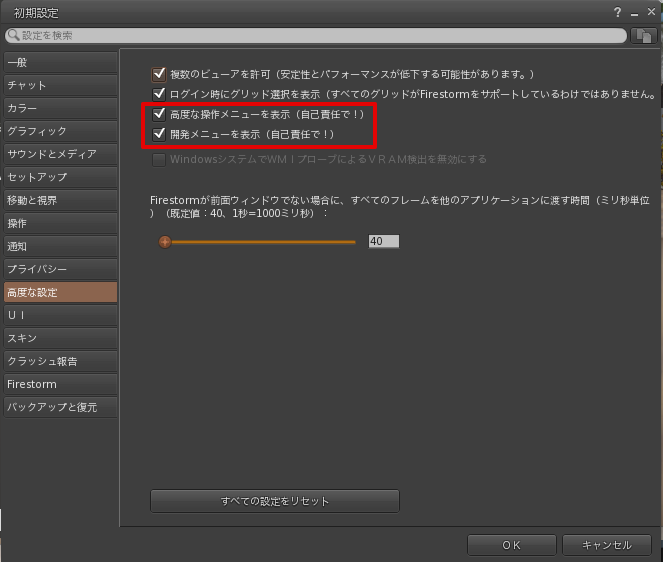Viewport: 663px width, 562px height.
Task: Click the value field showing 40
Action: coord(384,241)
